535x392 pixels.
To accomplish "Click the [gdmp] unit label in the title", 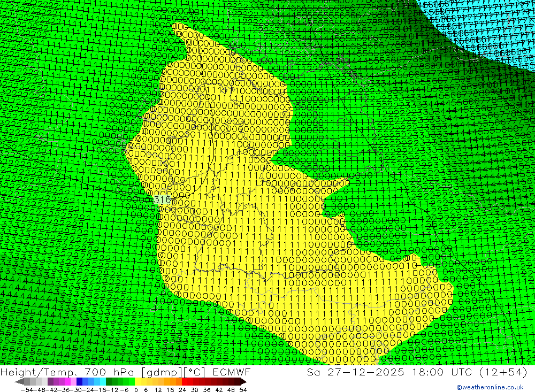I will 163,372.
